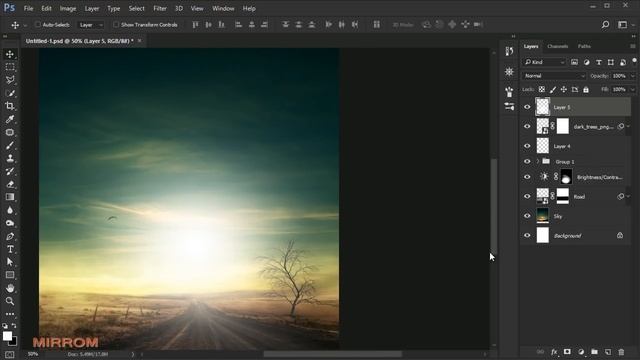The height and width of the screenshot is (360, 640).
Task: Click the Road layer mask thumbnail
Action: pyautogui.click(x=562, y=196)
